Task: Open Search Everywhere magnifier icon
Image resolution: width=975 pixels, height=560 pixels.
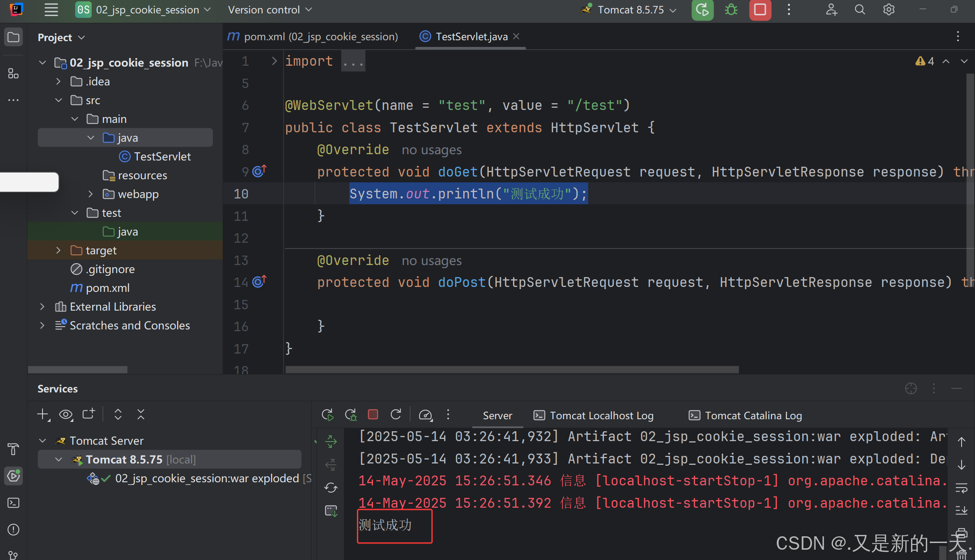Action: [860, 10]
